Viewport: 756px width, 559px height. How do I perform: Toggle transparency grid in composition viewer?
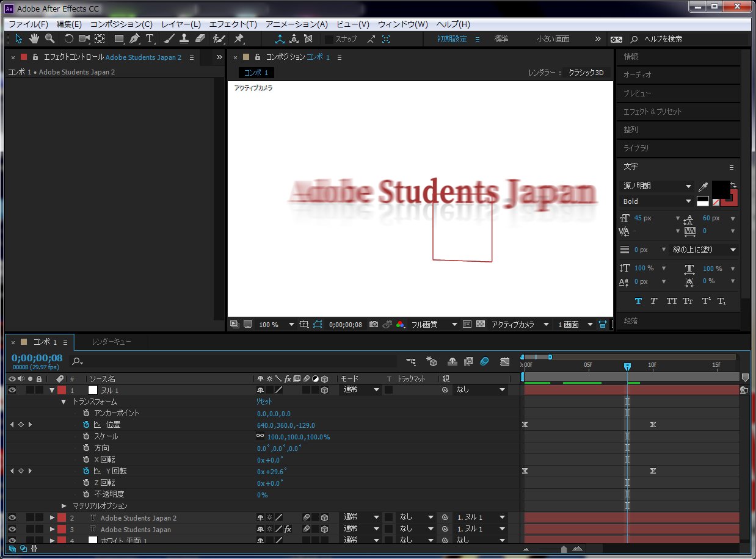click(x=481, y=325)
